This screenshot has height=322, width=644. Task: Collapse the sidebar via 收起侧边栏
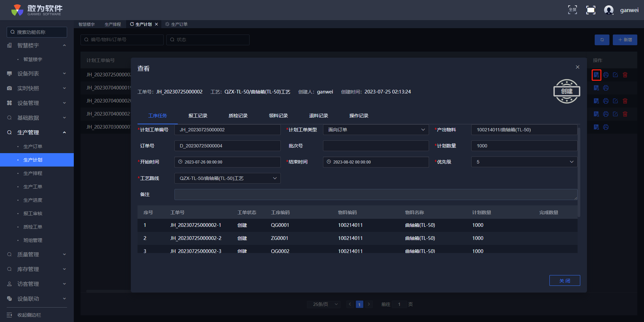point(29,315)
